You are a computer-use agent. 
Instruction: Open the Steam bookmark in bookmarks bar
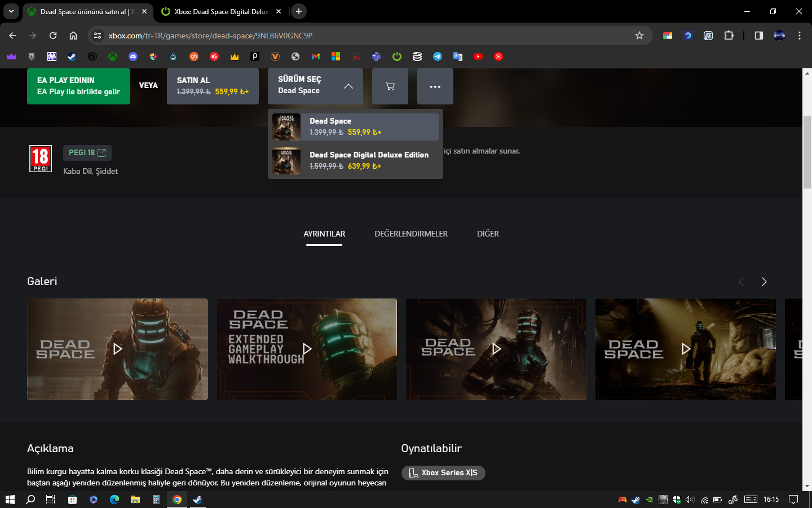(72, 56)
